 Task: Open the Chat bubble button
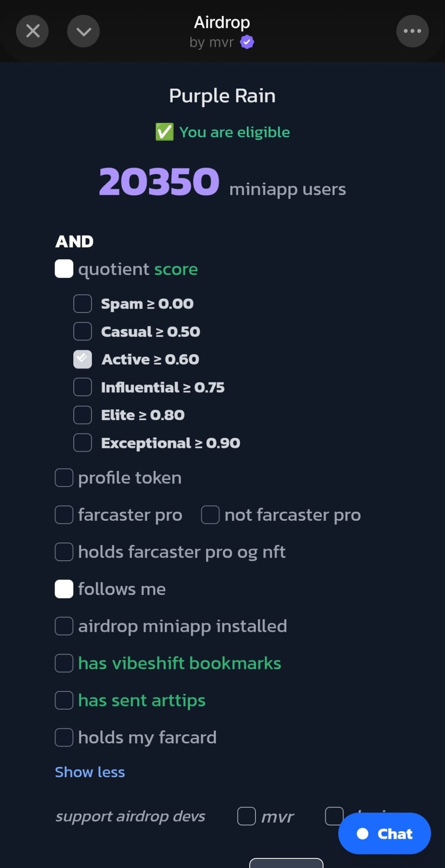coord(384,833)
